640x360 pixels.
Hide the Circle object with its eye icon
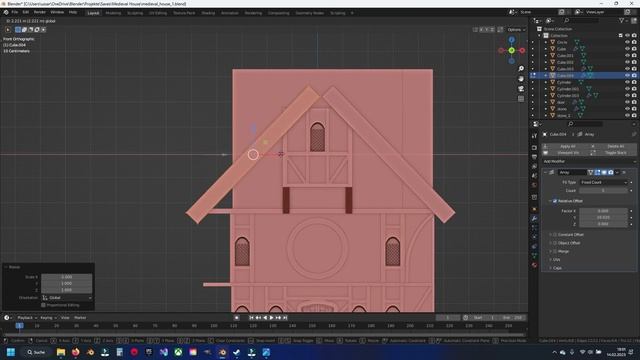tap(627, 42)
